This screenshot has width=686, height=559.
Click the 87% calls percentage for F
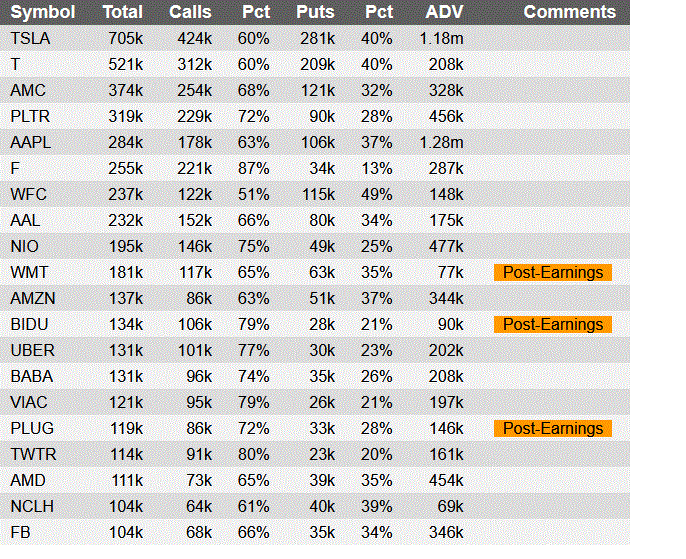(x=253, y=168)
